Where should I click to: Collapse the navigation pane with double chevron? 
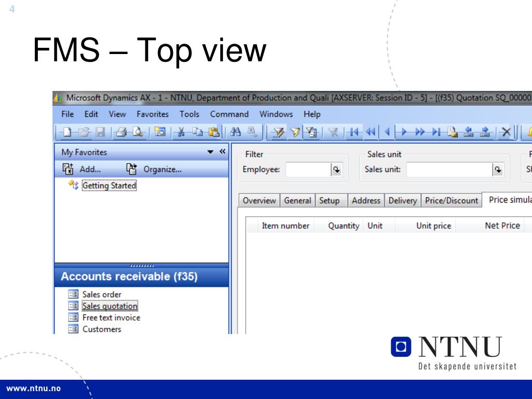222,151
